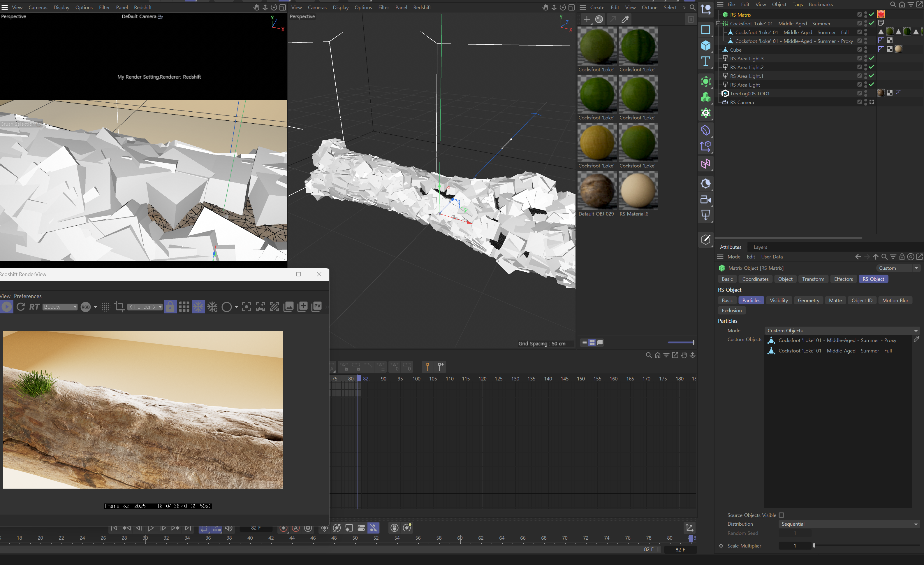
Task: Toggle the freeze snowflake icon in RenderView
Action: 198,306
